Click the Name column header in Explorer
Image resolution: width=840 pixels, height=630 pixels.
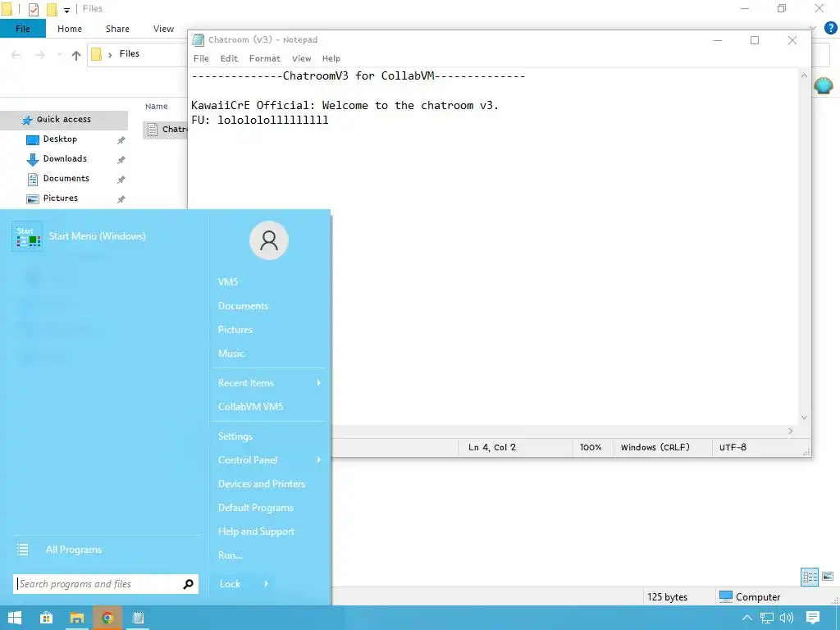click(157, 106)
